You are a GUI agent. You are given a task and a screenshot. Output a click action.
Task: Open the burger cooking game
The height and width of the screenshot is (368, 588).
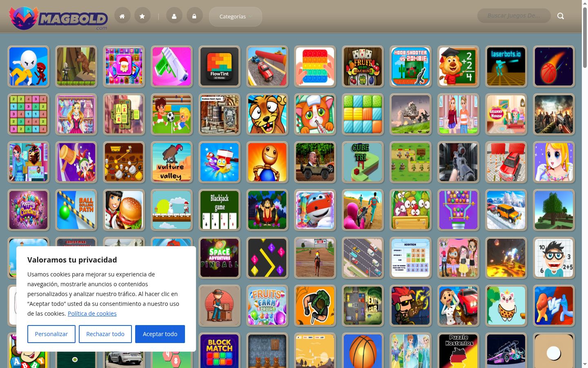click(124, 210)
